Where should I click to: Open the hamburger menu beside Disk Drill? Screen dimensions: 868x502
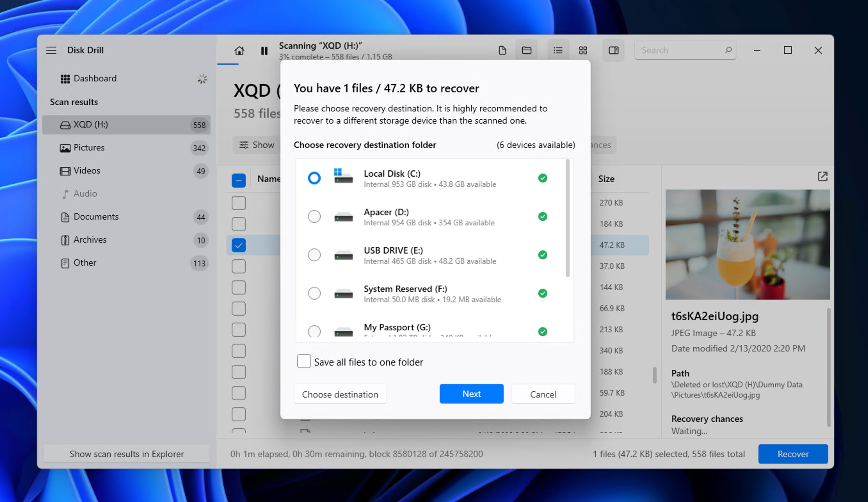coord(51,50)
